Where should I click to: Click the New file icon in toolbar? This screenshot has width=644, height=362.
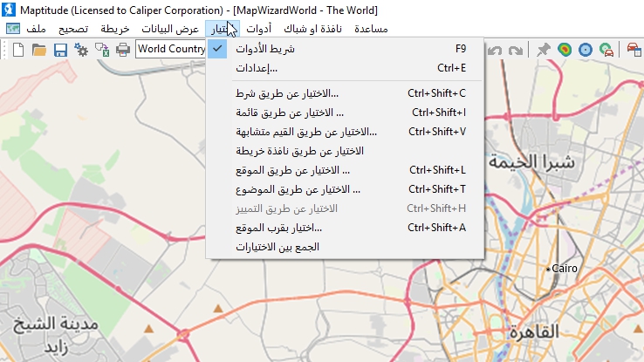point(18,50)
